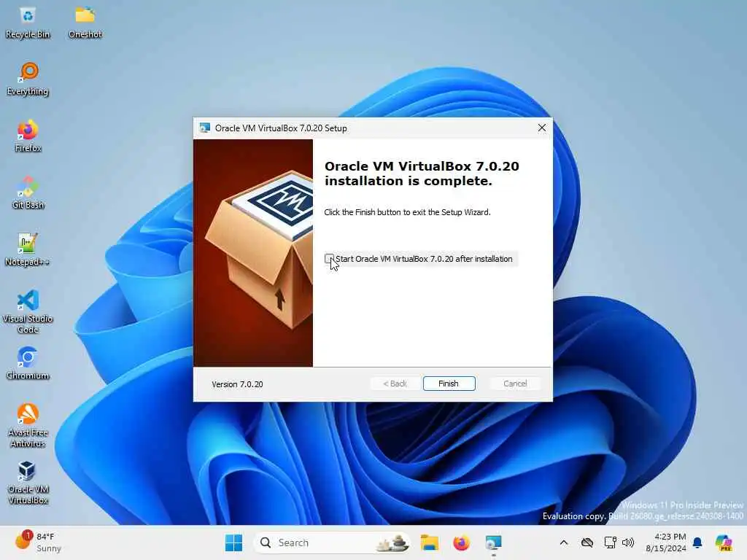
Task: Select the Firefox desktop shortcut
Action: pyautogui.click(x=28, y=136)
